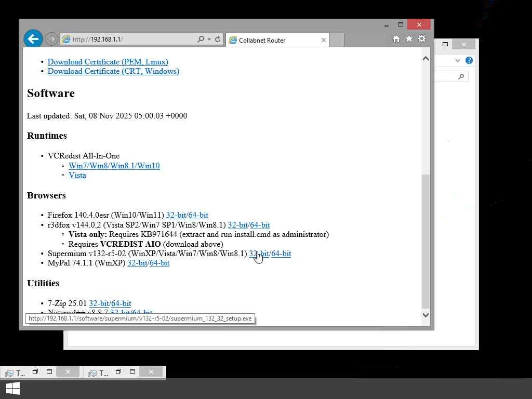Open the Tools gear icon
The height and width of the screenshot is (399, 532).
tap(422, 38)
